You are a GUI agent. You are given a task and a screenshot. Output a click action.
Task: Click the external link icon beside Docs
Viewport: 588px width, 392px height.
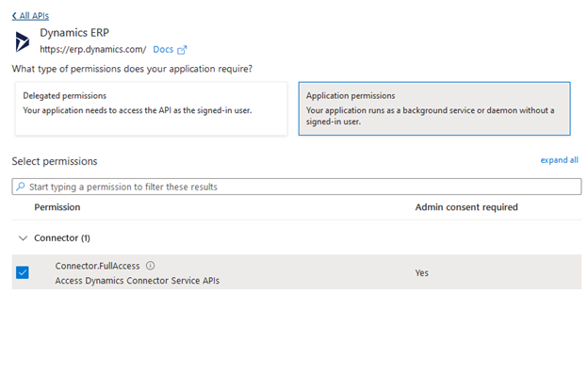point(182,50)
